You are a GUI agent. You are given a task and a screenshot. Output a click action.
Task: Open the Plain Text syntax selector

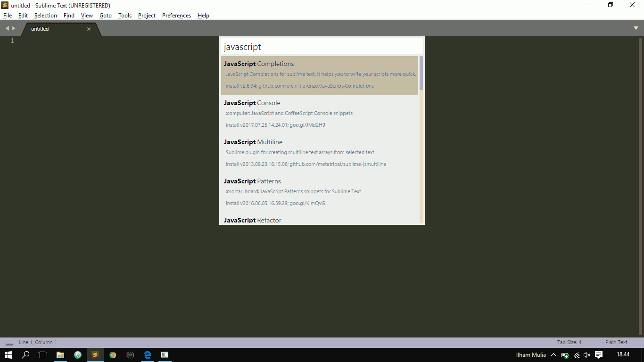point(616,342)
